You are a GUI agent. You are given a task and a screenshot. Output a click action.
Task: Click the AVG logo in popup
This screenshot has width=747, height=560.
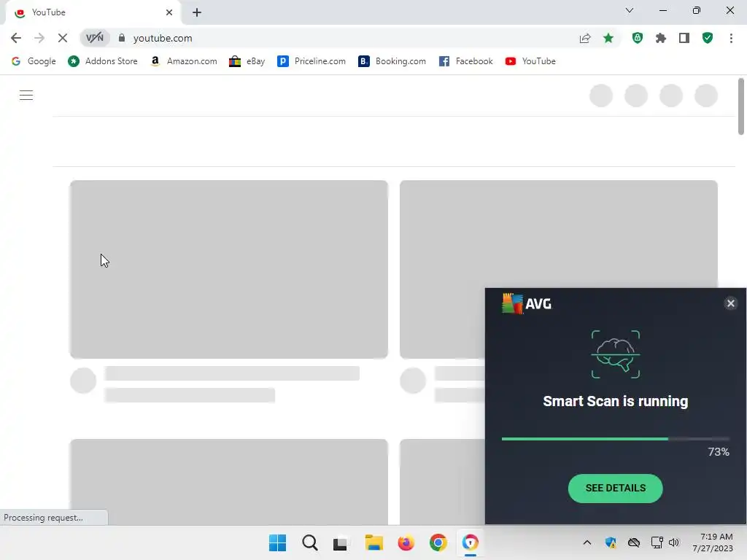pos(527,303)
